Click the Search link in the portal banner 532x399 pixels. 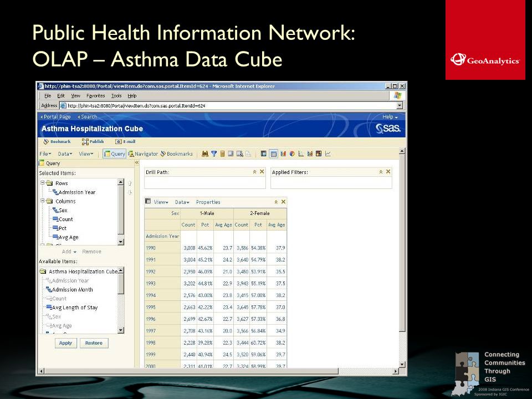88,117
